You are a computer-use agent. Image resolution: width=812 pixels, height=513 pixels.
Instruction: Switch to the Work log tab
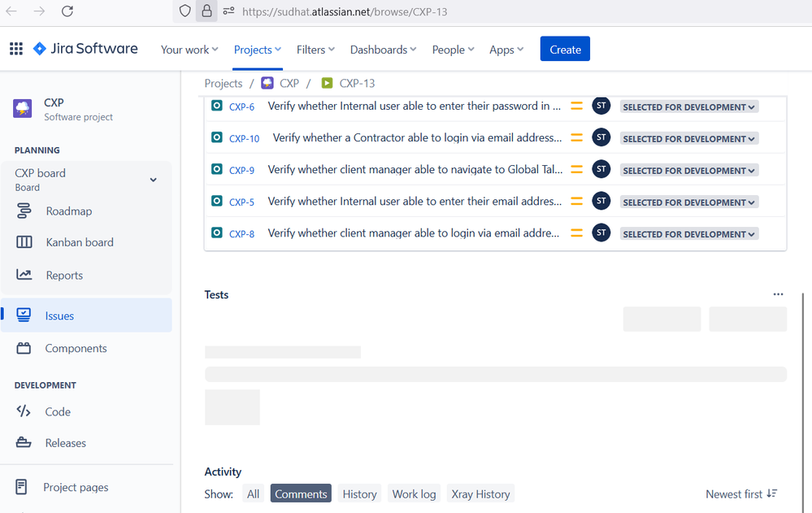[414, 493]
